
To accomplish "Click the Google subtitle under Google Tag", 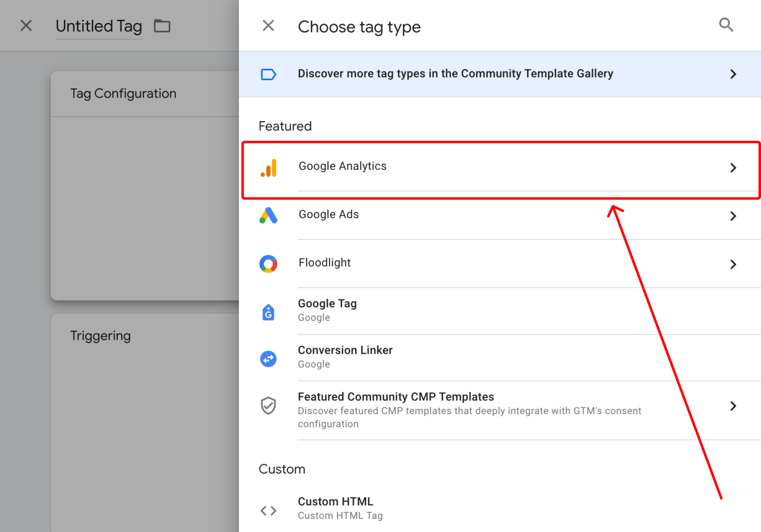I will [314, 318].
